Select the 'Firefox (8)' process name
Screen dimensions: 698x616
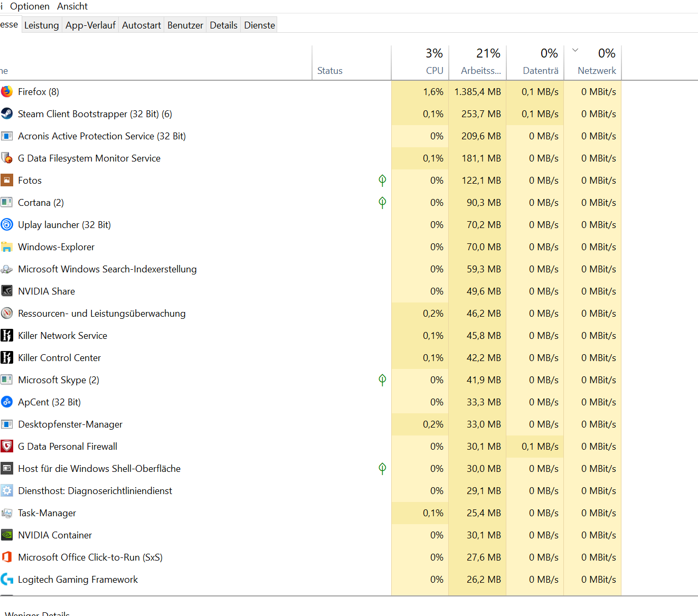(39, 92)
